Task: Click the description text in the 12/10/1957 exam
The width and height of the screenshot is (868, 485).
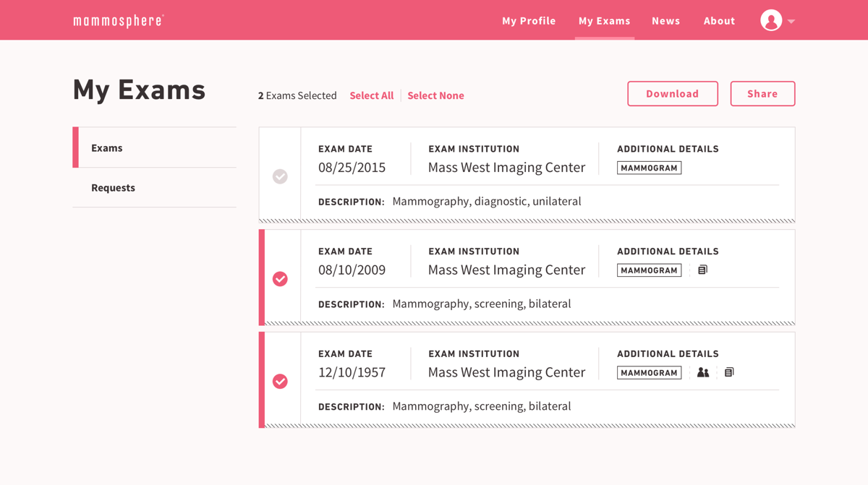Action: 482,407
